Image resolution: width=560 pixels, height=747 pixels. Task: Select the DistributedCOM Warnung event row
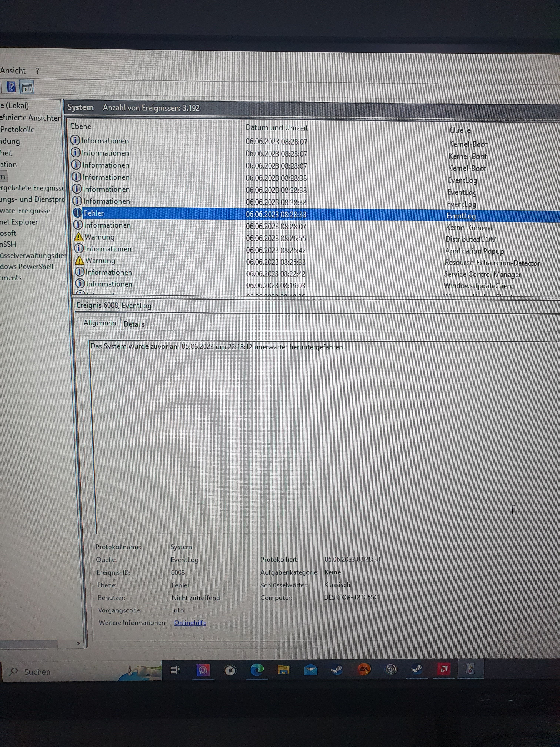click(276, 238)
